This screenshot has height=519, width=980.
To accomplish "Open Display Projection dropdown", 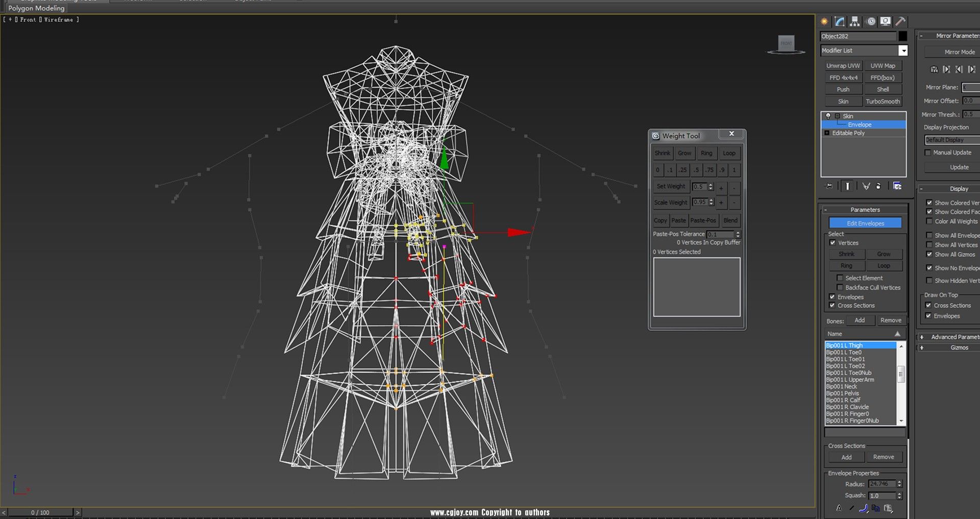I will click(952, 140).
